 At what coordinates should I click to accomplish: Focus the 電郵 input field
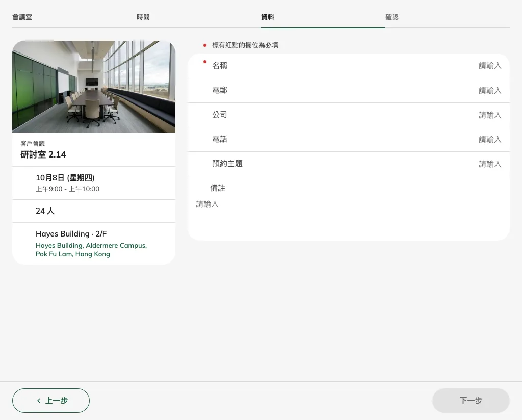349,91
